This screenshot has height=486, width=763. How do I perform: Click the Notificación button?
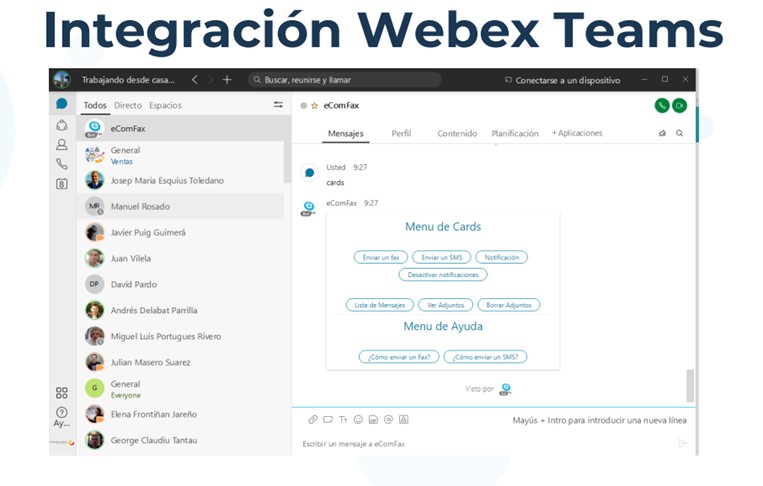coord(502,257)
